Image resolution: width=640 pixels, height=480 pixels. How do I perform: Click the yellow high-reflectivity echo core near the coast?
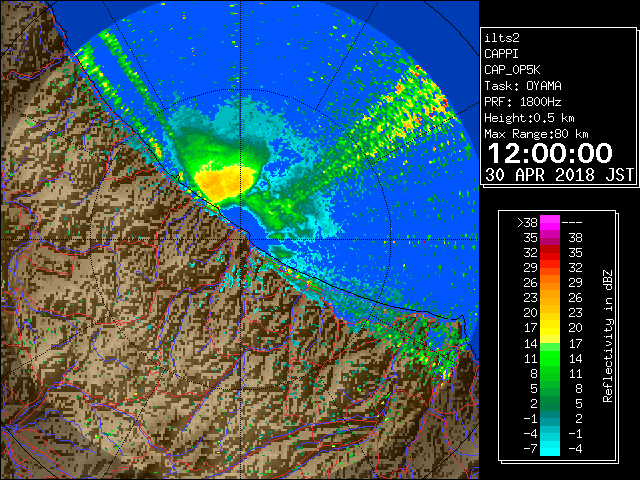224,183
